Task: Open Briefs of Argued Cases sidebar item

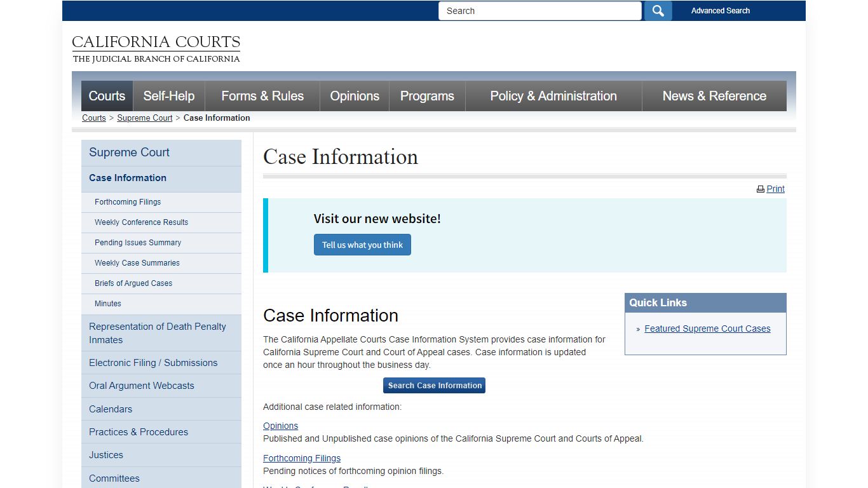Action: pyautogui.click(x=161, y=283)
